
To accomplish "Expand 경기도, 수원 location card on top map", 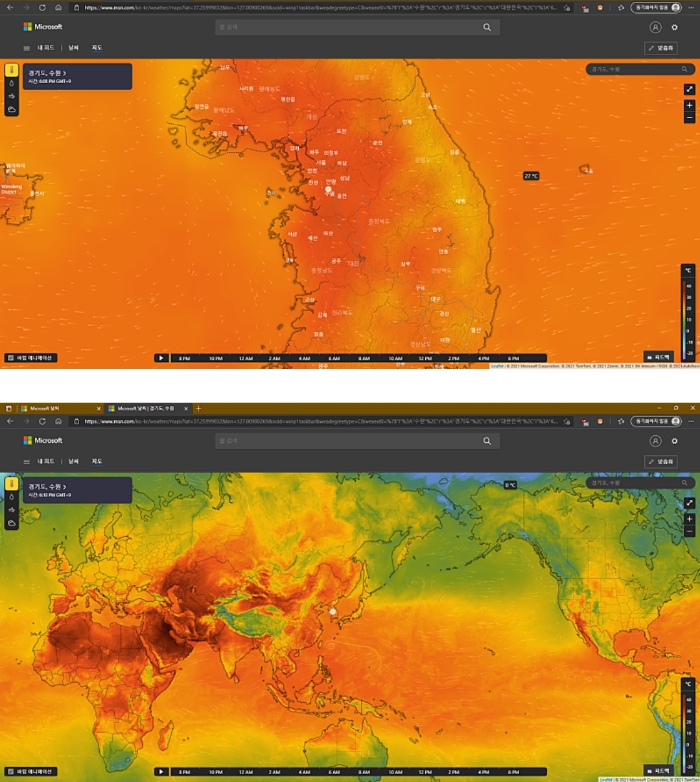I will [x=48, y=73].
